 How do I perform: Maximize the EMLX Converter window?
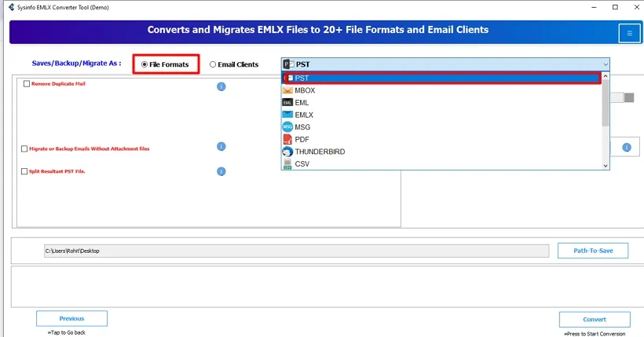pyautogui.click(x=615, y=7)
